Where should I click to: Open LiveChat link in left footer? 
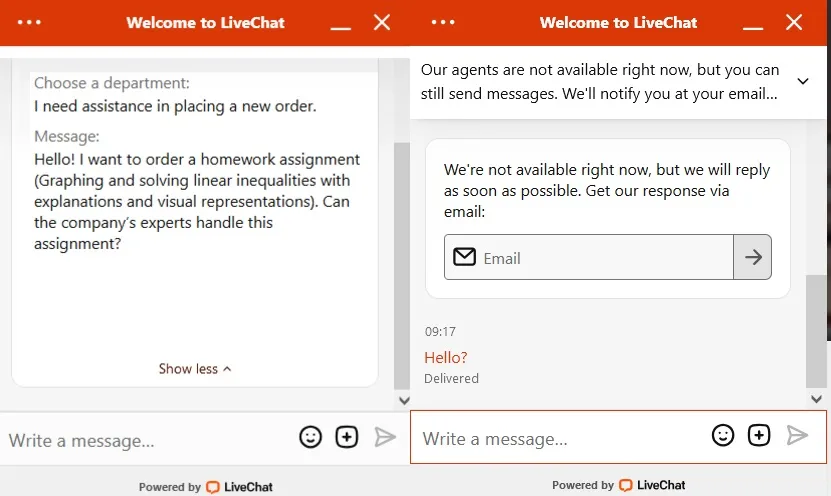click(239, 486)
